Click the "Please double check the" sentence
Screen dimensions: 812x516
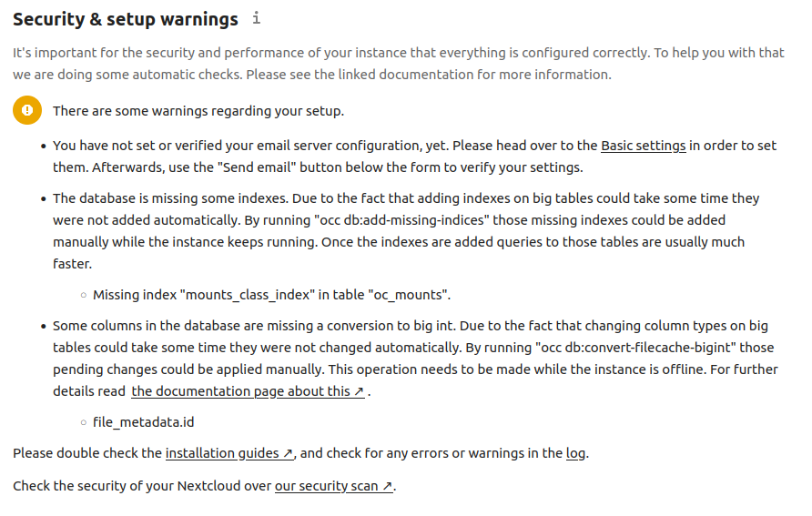coord(87,453)
